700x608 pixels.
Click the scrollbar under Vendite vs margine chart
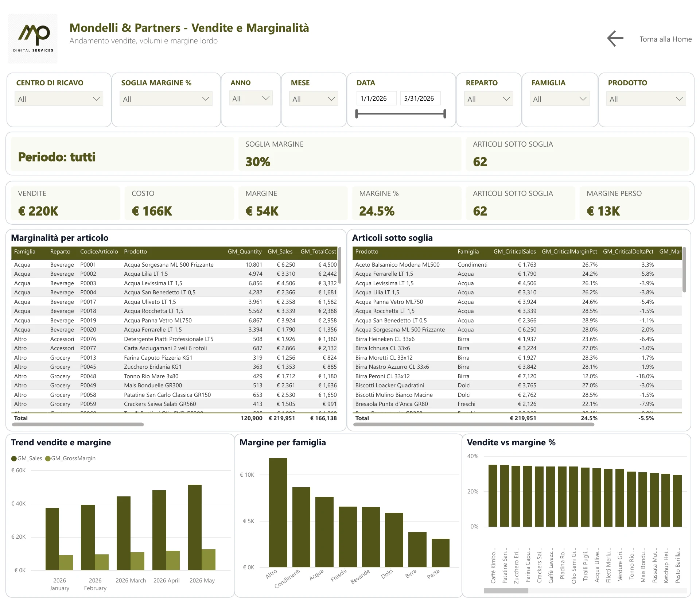coord(506,591)
